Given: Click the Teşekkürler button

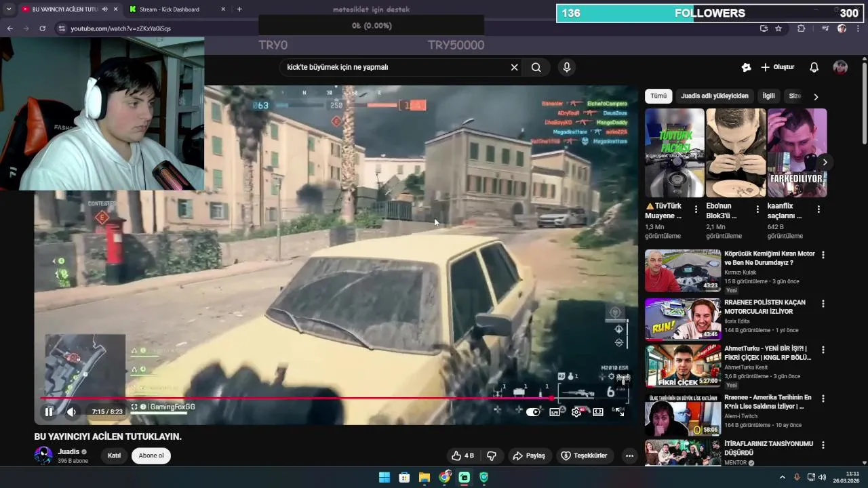Looking at the screenshot, I should [x=584, y=455].
